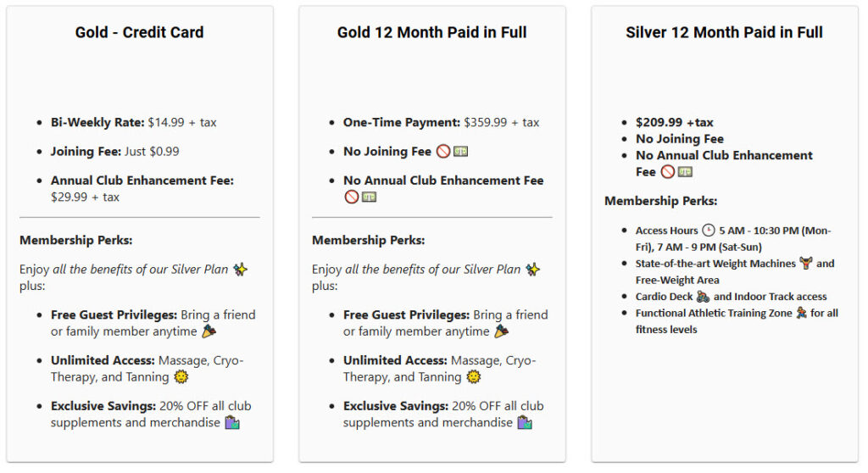Click shopping bags emoji in Gold 12 Month card
This screenshot has height=473, width=868.
pos(524,422)
